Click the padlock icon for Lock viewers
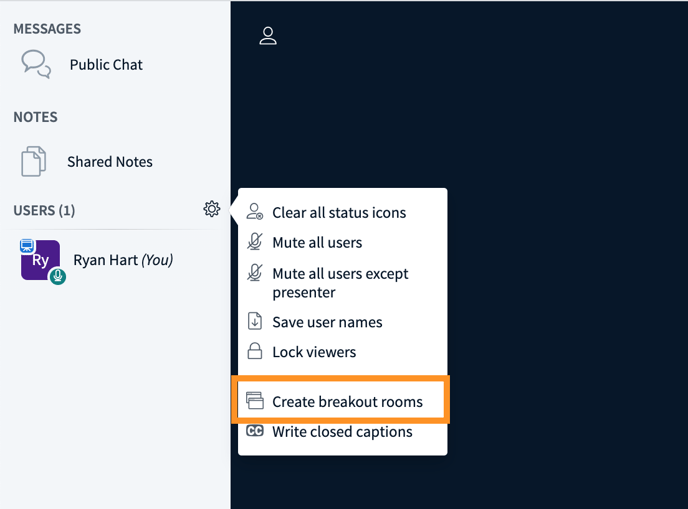The image size is (688, 509). click(255, 352)
